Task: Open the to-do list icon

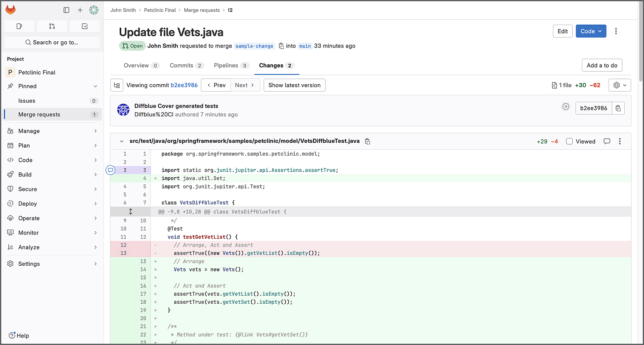Action: click(x=84, y=26)
